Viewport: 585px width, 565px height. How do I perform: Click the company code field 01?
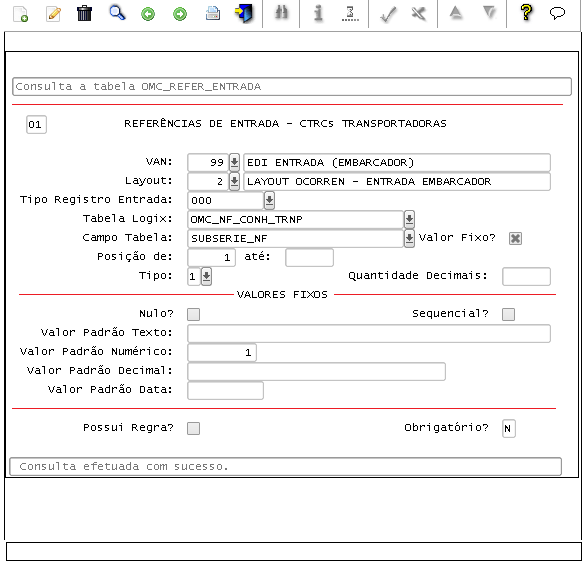pyautogui.click(x=36, y=124)
